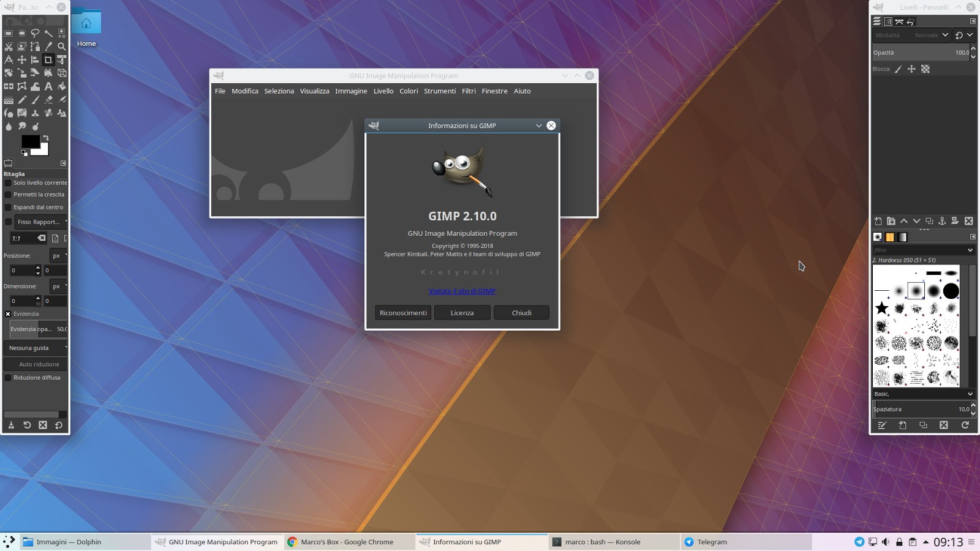Open the Fisso Rapporto dropdown
The width and height of the screenshot is (980, 551).
point(40,222)
